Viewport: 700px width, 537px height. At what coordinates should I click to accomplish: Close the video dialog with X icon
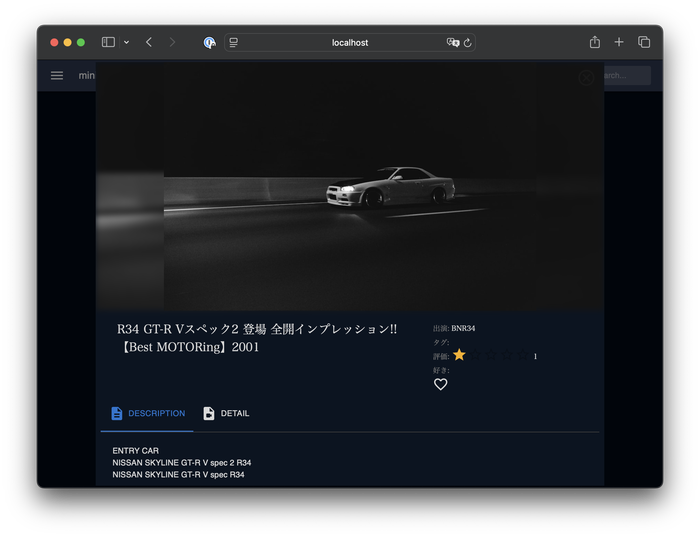click(x=586, y=77)
